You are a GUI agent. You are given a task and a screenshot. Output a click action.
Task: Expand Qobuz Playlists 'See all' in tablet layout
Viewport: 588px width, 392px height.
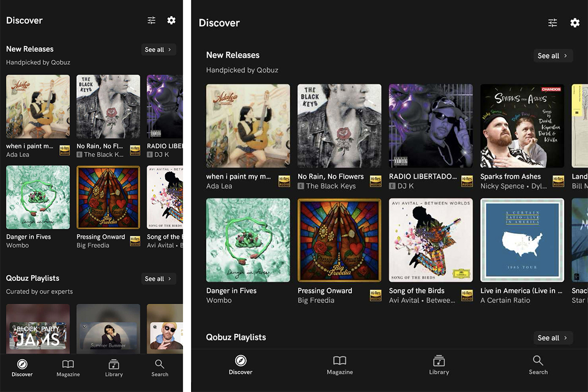[x=553, y=338]
